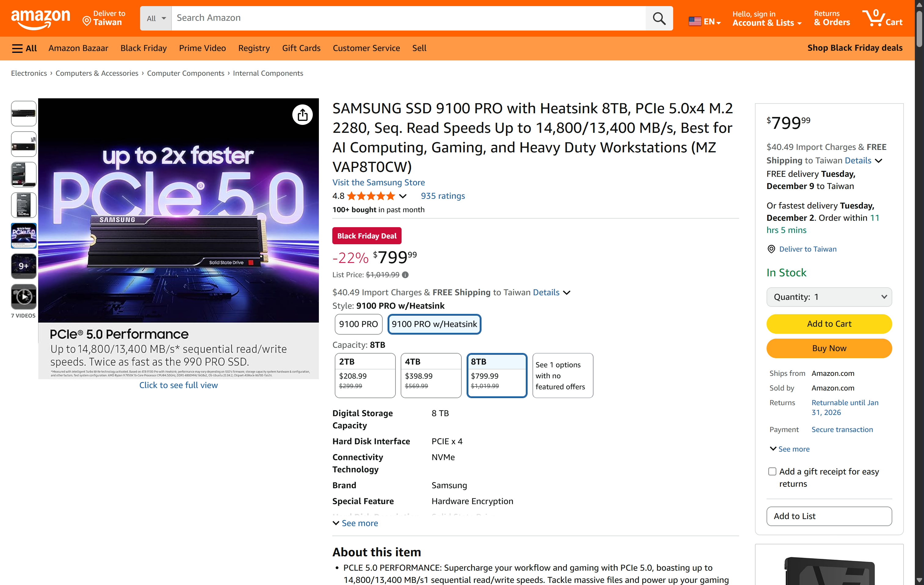Check the gift receipt checkbox
Screen dimensions: 924x585
[x=772, y=472]
